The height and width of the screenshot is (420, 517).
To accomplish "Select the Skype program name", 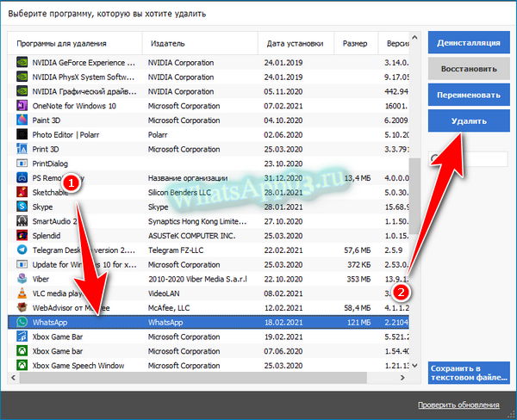I will [x=42, y=207].
